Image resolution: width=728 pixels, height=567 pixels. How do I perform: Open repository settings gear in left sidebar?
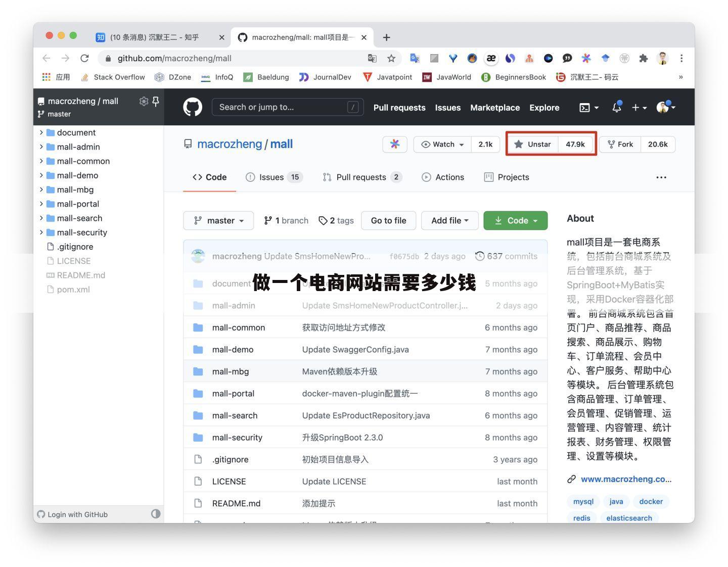pyautogui.click(x=144, y=101)
